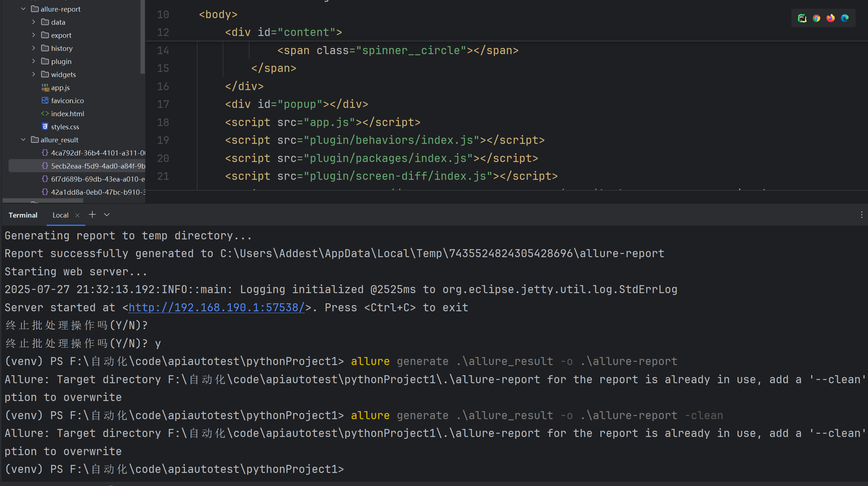Click the last terminal prompt line

tap(174, 469)
